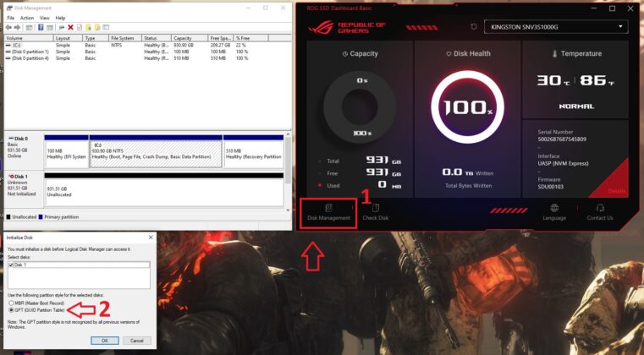
Task: Toggle the console tree toolbar icon
Action: pyautogui.click(x=29, y=28)
